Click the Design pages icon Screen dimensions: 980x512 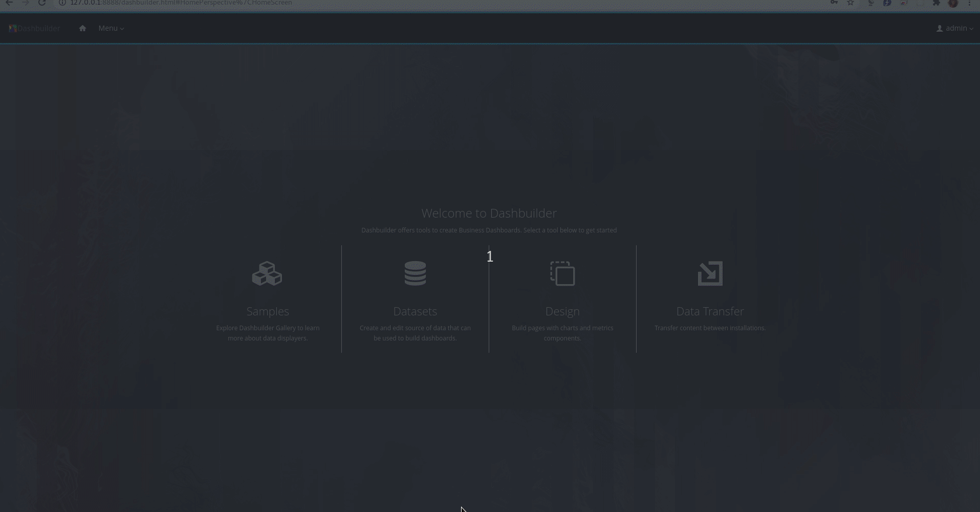pyautogui.click(x=562, y=273)
